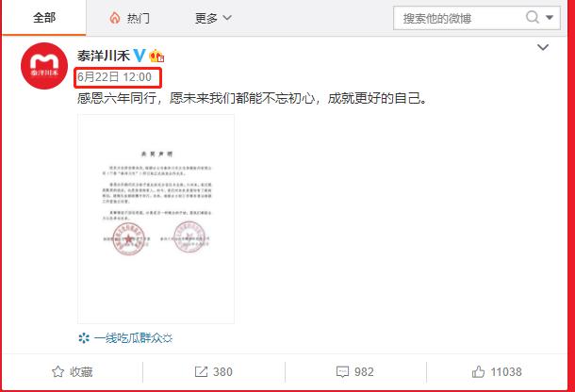575x392 pixels.
Task: Open comments via speech bubble icon
Action: pyautogui.click(x=342, y=372)
